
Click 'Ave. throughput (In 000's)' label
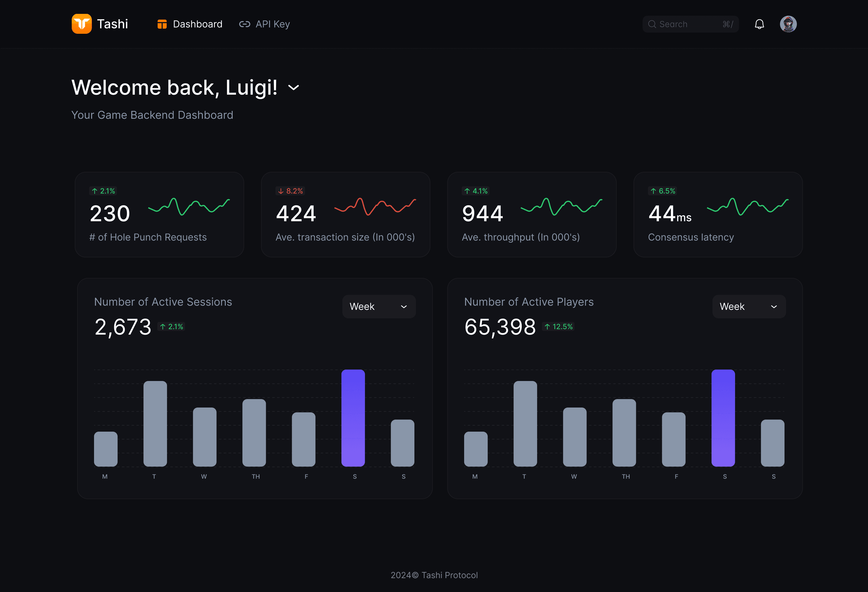pos(521,237)
